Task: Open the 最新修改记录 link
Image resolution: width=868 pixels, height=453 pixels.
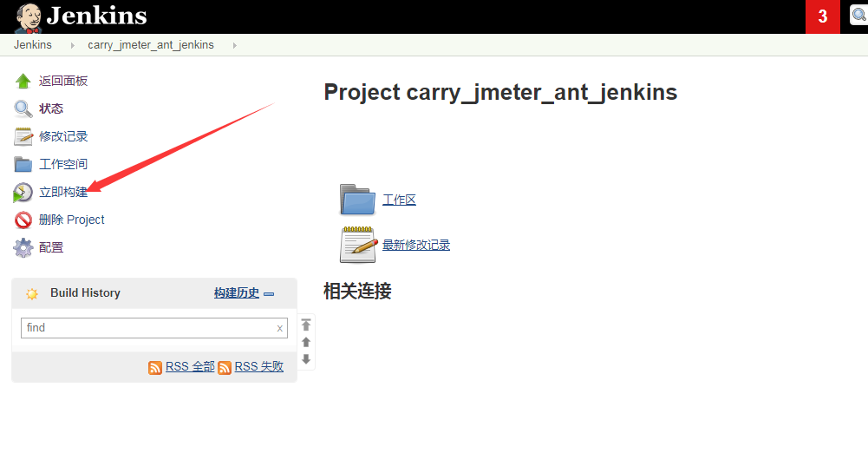Action: (416, 245)
